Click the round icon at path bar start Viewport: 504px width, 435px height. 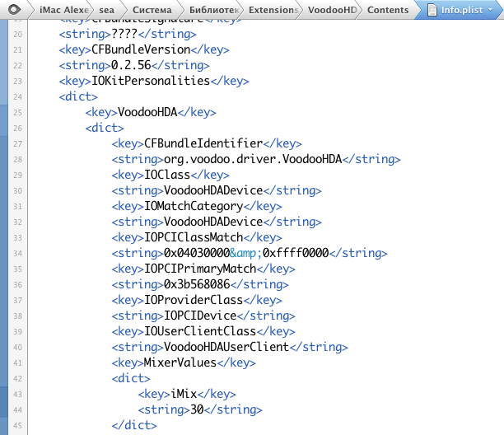point(12,10)
